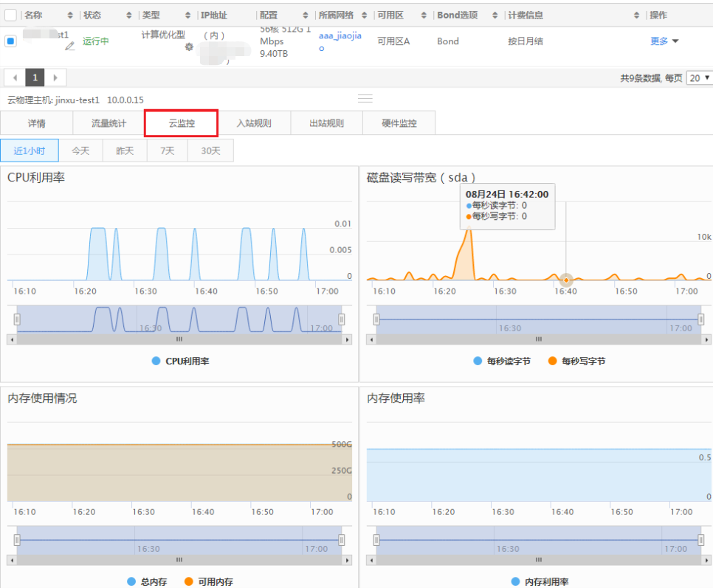Viewport: 713px width, 588px height.
Task: Open the 流量统计 tab
Action: 108,123
